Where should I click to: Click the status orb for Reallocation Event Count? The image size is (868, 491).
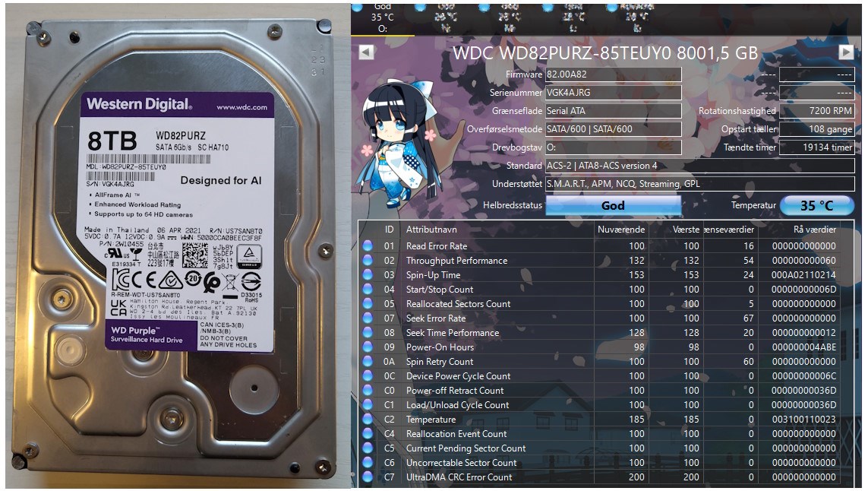point(368,432)
